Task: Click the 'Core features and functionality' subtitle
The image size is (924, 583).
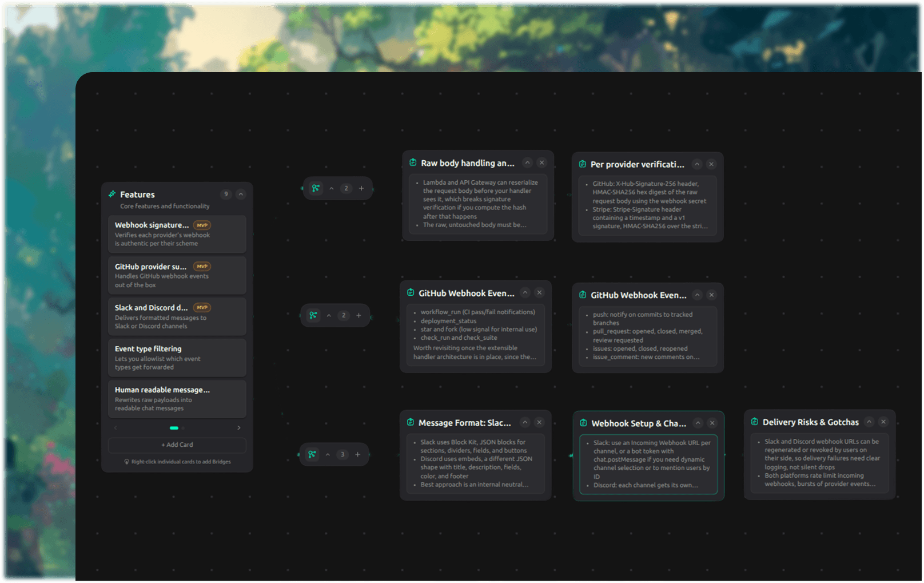Action: [165, 206]
